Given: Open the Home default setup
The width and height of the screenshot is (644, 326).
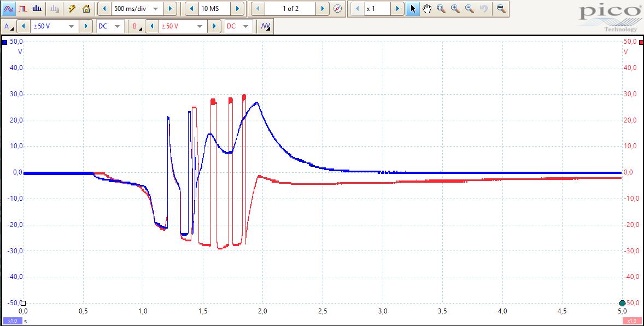Looking at the screenshot, I should [x=86, y=8].
